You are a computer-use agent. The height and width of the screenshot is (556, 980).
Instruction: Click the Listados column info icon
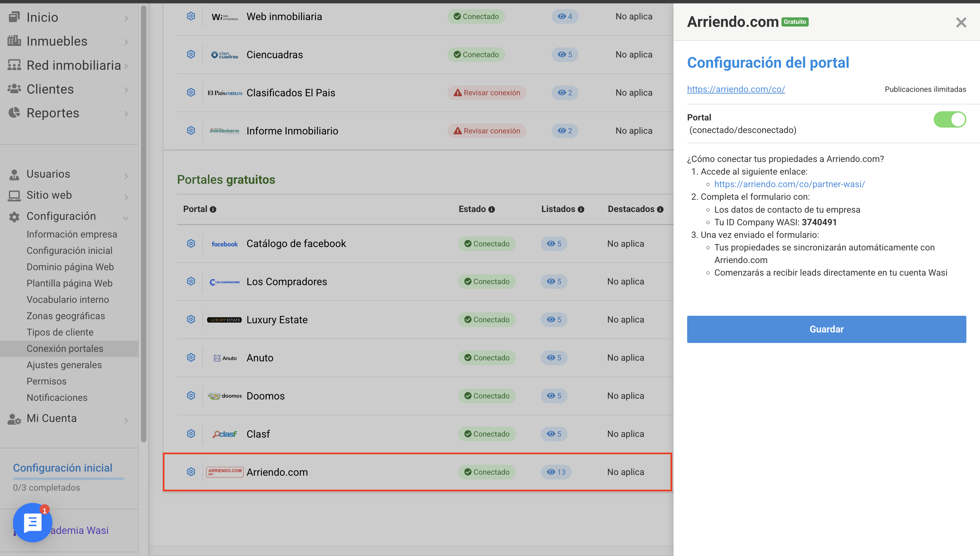point(581,209)
